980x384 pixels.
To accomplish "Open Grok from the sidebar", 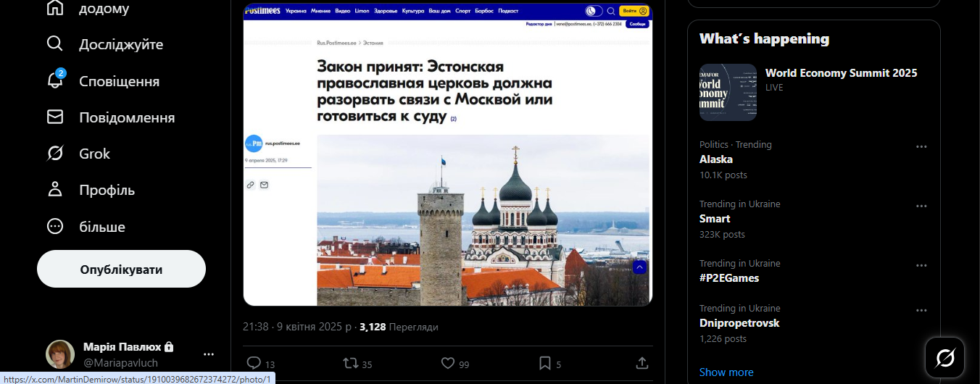I will (x=55, y=154).
